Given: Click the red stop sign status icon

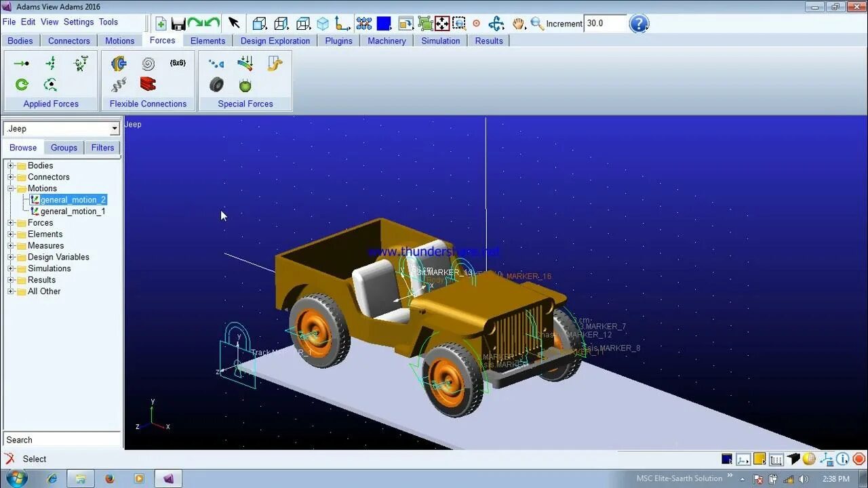Looking at the screenshot, I should (x=858, y=459).
